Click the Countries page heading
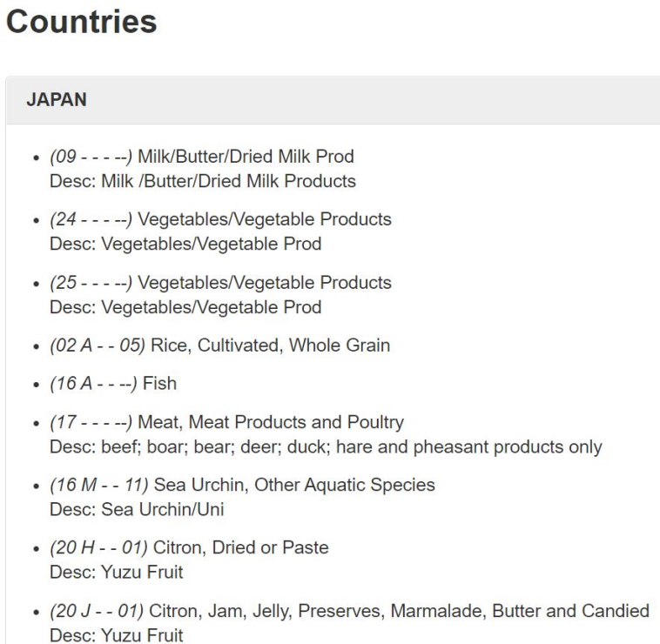 pyautogui.click(x=82, y=23)
